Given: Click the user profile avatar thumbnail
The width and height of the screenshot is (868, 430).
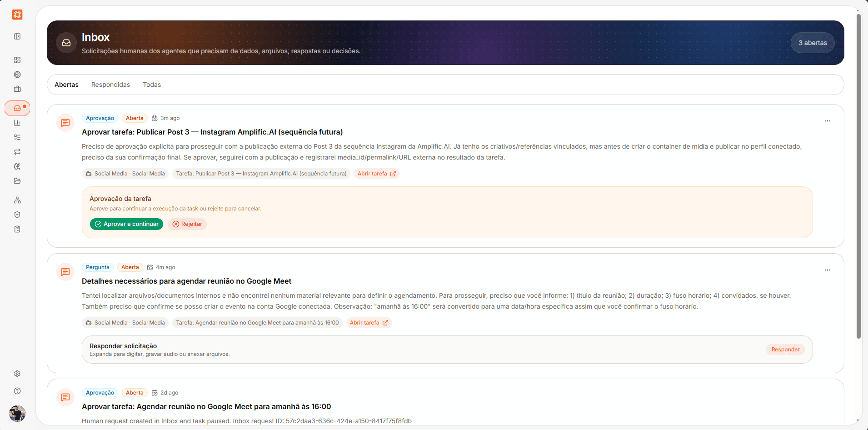Looking at the screenshot, I should pos(17,414).
